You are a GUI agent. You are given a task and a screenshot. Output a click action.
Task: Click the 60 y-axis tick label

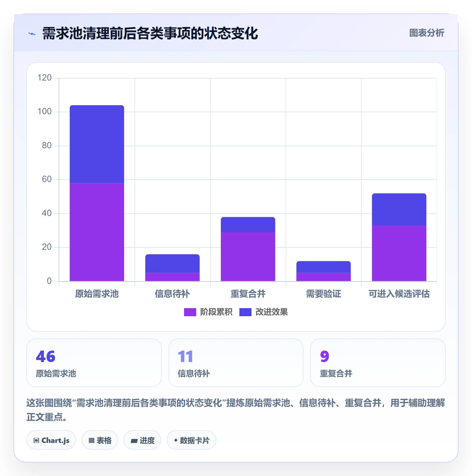point(47,179)
